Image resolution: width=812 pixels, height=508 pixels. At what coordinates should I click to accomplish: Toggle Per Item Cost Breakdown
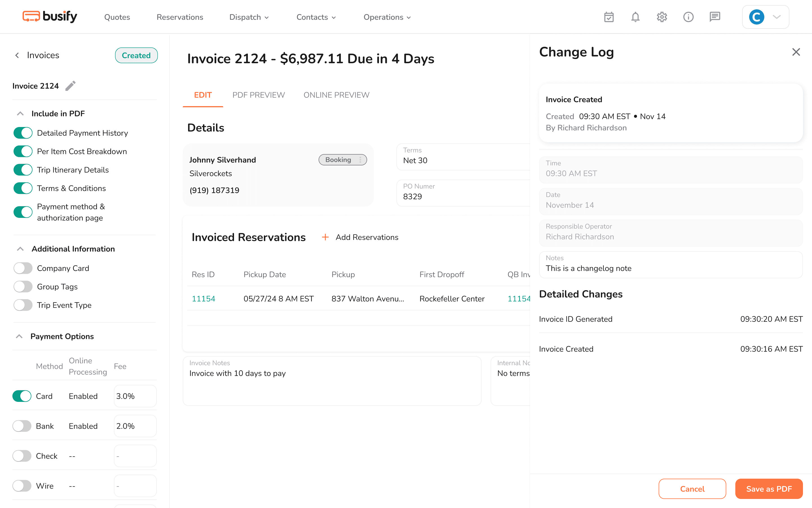pyautogui.click(x=23, y=151)
